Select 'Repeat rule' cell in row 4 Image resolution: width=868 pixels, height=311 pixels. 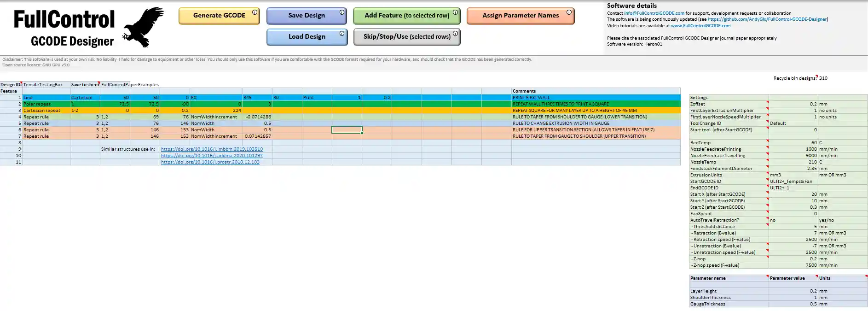tap(46, 117)
